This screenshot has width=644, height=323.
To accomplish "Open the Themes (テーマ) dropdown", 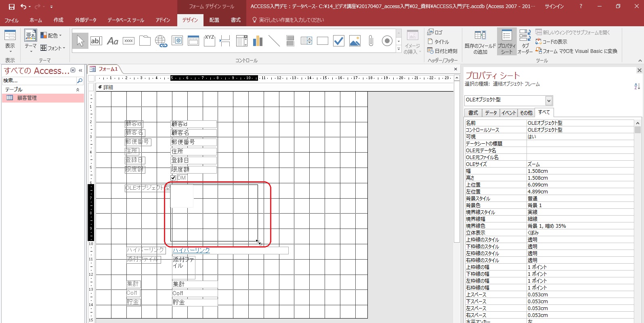I will (31, 42).
